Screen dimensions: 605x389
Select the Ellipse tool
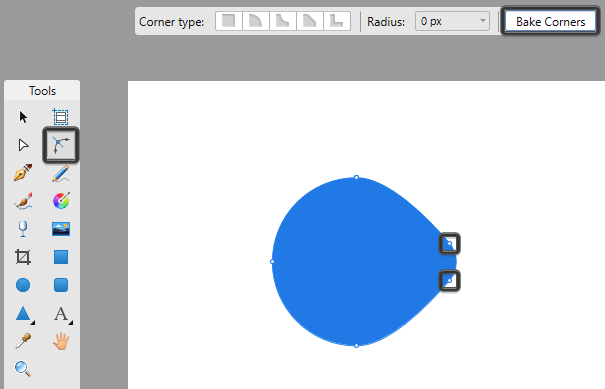(23, 285)
